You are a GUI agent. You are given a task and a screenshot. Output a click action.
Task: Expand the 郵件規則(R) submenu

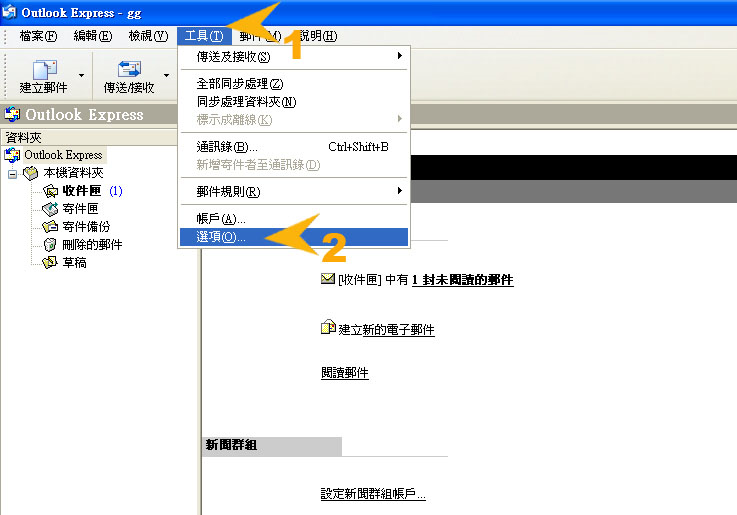294,191
